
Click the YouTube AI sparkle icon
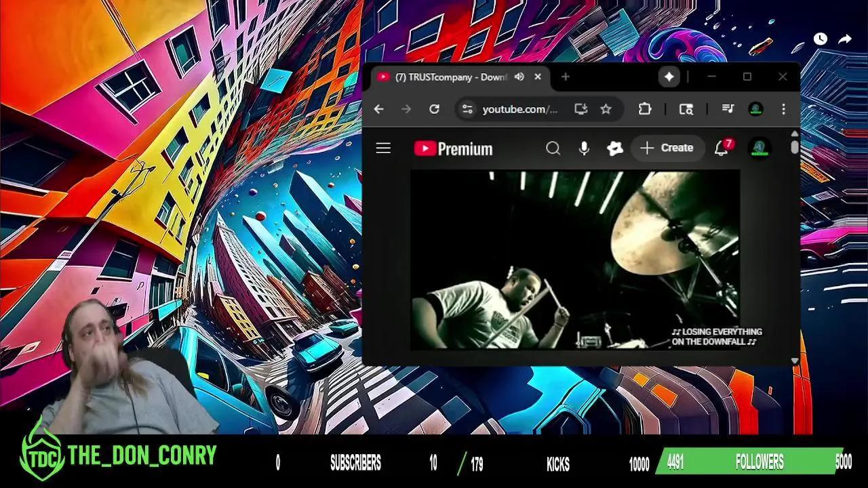coord(615,148)
